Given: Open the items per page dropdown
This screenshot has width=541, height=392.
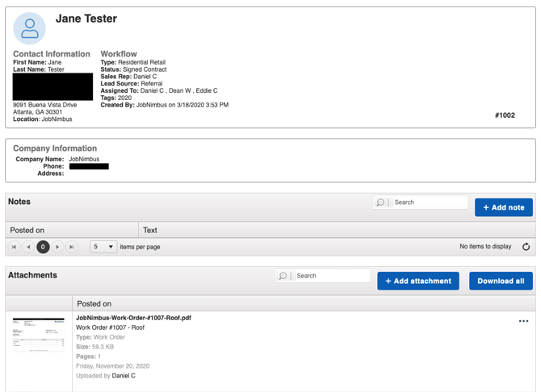Looking at the screenshot, I should (103, 247).
